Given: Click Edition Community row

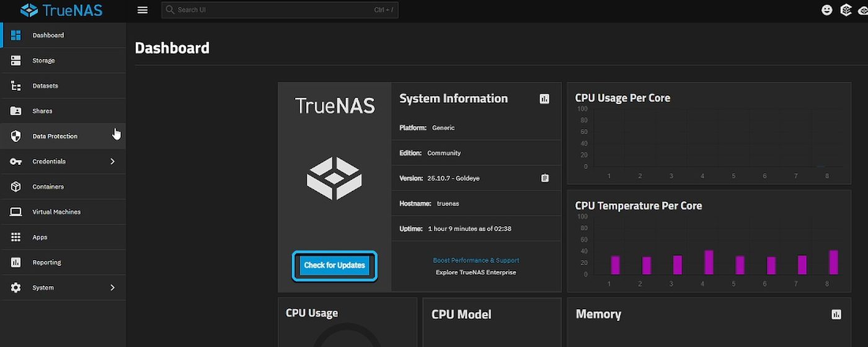Looking at the screenshot, I should click(x=476, y=153).
